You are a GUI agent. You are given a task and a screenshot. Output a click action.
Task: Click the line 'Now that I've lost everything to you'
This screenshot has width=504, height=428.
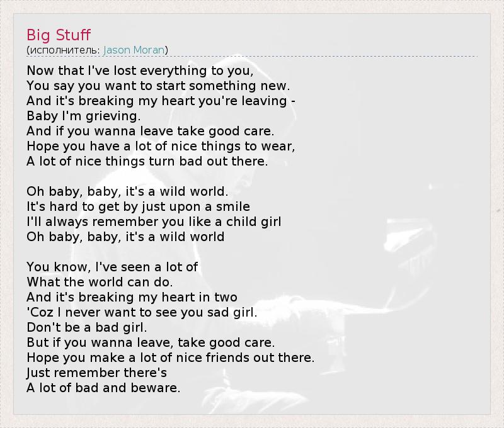coord(140,70)
